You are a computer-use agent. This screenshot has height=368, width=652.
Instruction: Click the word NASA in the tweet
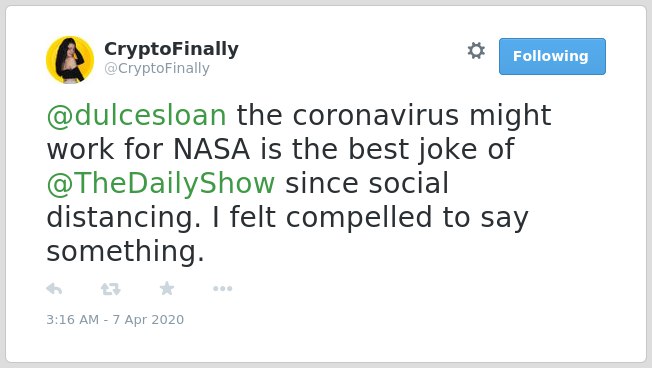click(x=211, y=149)
